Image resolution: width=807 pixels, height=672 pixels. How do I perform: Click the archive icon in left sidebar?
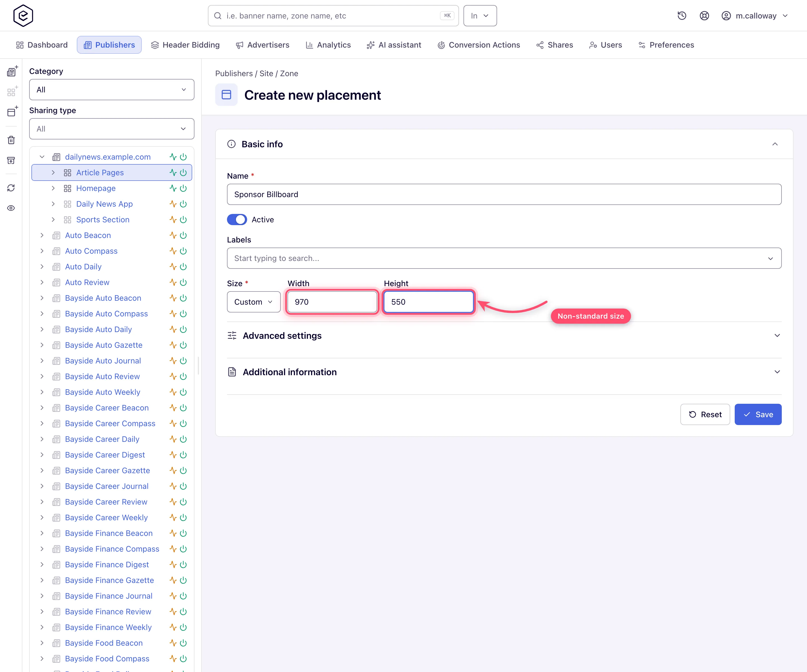tap(11, 160)
